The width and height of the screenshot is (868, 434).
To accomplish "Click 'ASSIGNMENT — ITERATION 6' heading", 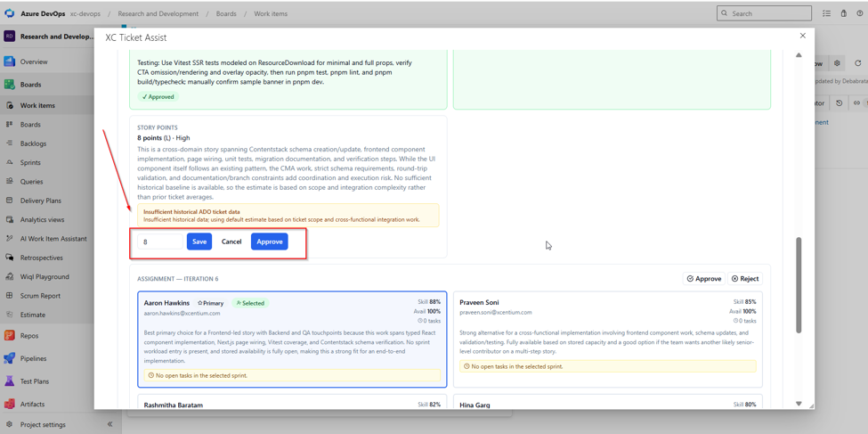I will tap(178, 278).
